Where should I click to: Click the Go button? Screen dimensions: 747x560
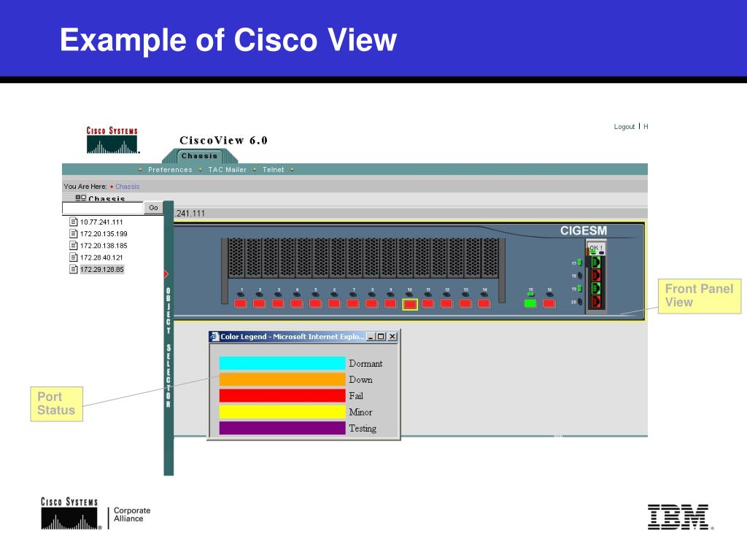point(153,208)
